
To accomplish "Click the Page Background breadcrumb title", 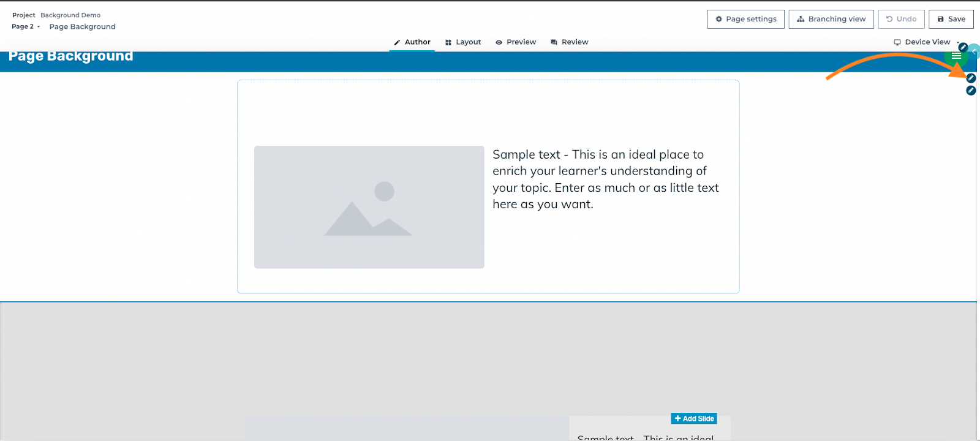I will 83,26.
